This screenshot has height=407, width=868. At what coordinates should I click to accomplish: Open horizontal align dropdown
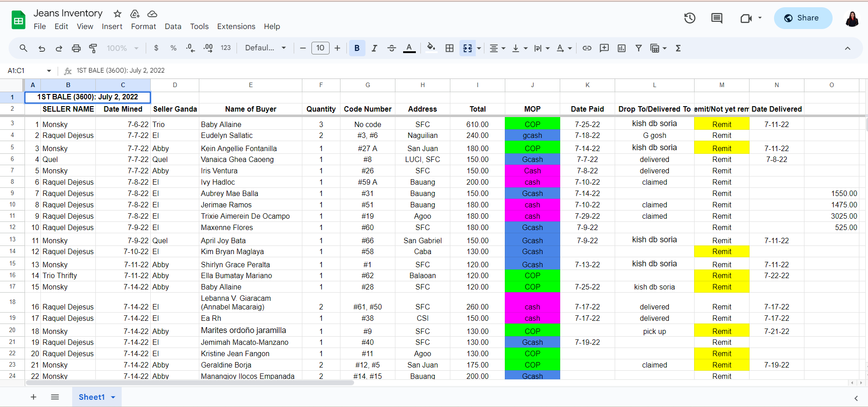coord(498,48)
